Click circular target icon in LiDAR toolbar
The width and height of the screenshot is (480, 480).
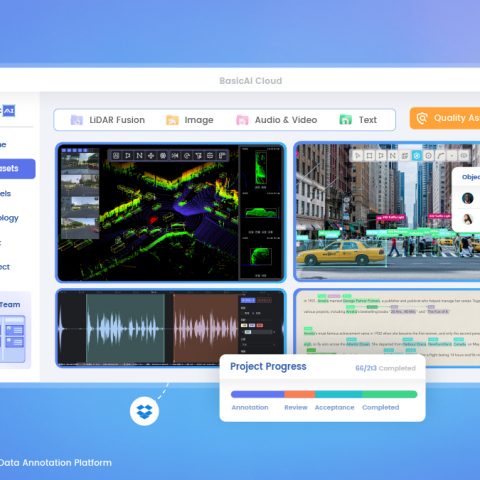pos(163,156)
